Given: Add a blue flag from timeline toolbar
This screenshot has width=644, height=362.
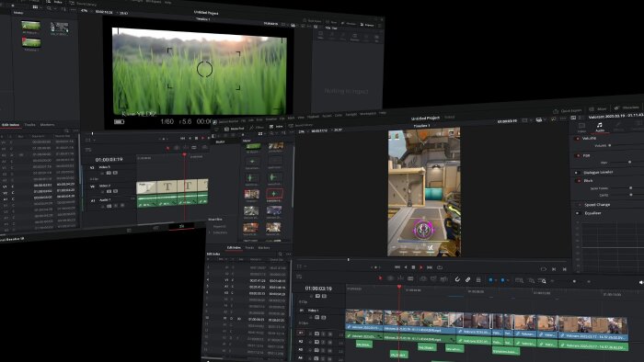Looking at the screenshot, I should [490, 280].
